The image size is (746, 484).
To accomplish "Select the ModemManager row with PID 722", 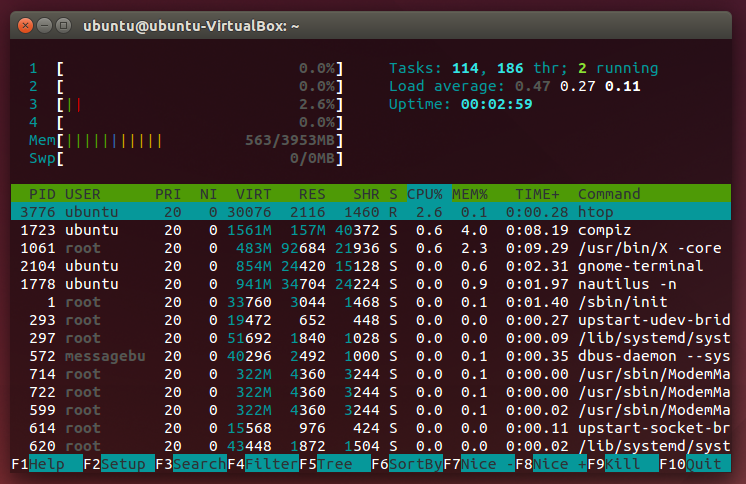I will (371, 392).
